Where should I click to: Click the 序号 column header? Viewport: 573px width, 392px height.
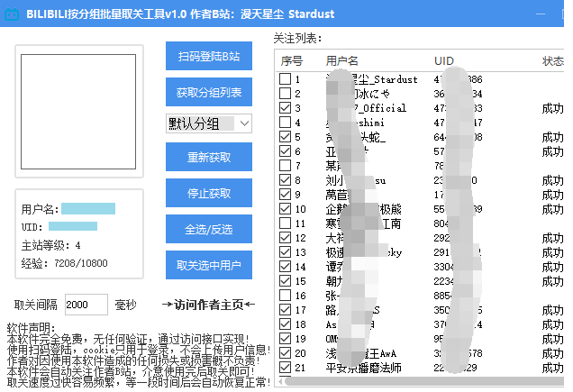[292, 60]
